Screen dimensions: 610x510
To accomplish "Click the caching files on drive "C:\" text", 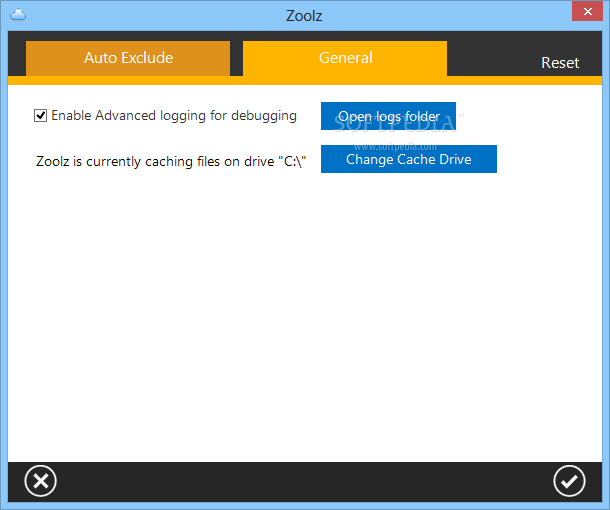I will (171, 161).
